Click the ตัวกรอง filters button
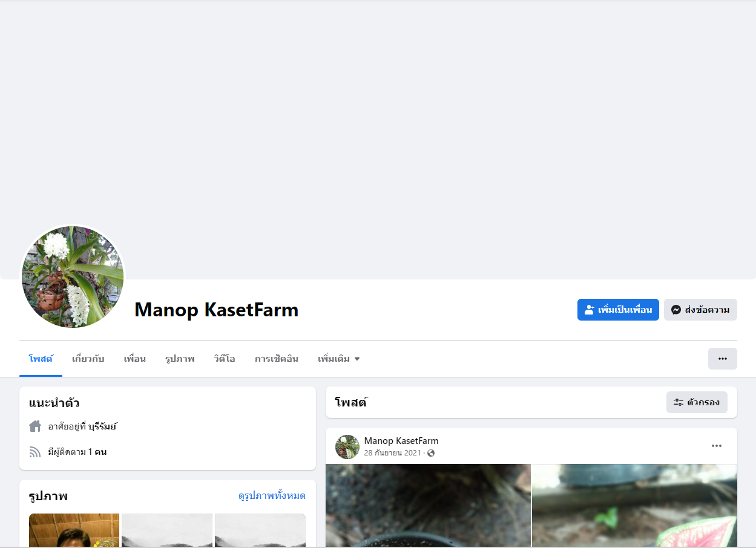 click(697, 402)
